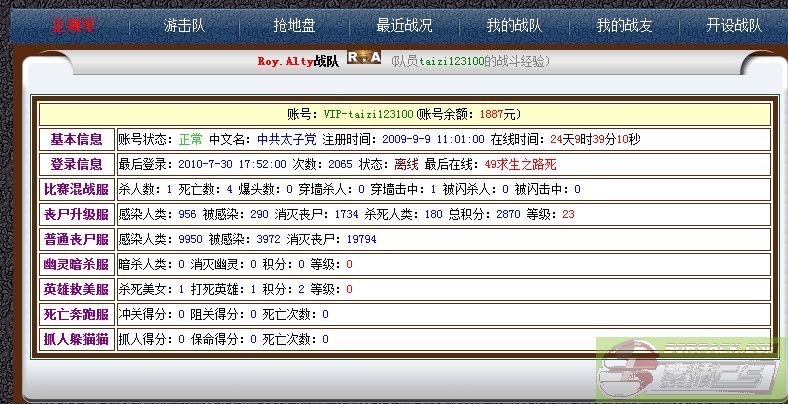
Task: Open the 最近战况 tab
Action: coord(404,26)
